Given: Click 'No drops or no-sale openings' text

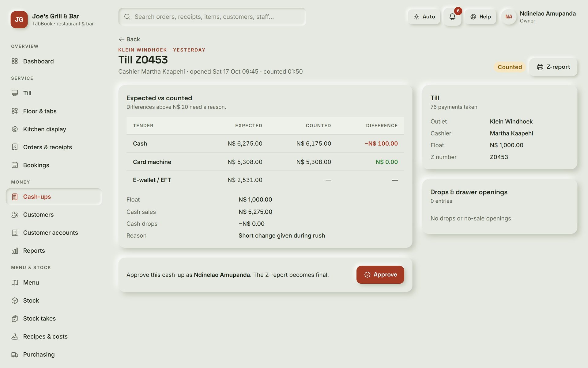Looking at the screenshot, I should pos(471,218).
